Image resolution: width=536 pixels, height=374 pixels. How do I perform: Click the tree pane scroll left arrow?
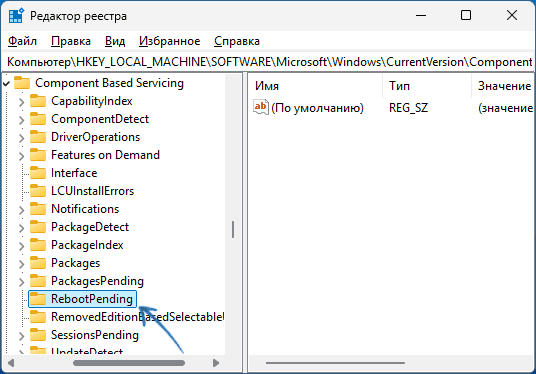coord(11,363)
